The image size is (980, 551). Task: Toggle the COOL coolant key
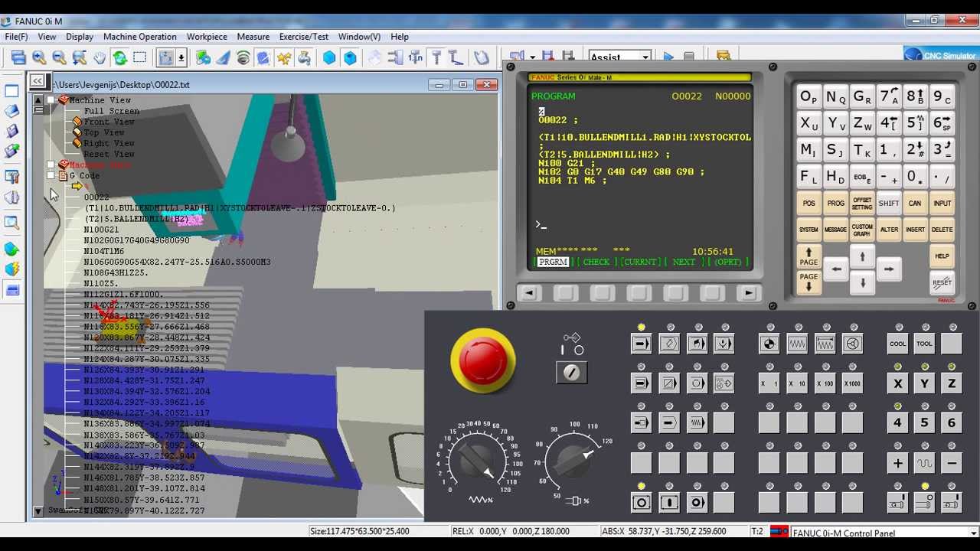[x=897, y=344]
